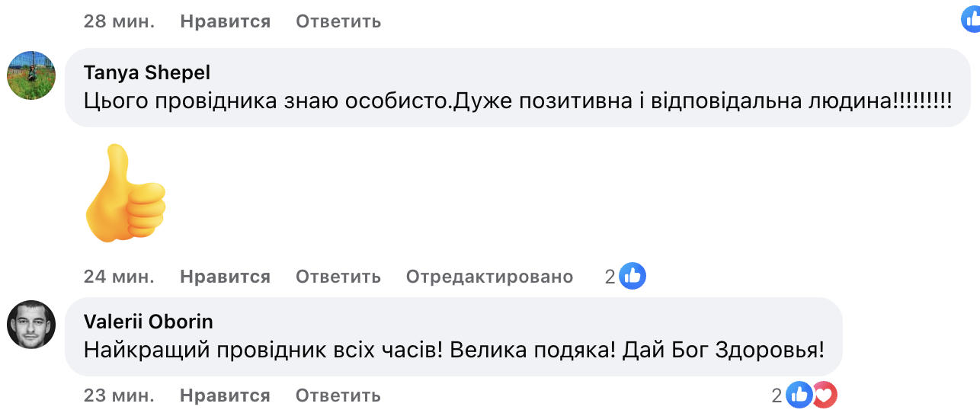Image resolution: width=980 pixels, height=413 pixels.
Task: Like Valerii Oborin's comment with Нравится
Action: tap(225, 395)
